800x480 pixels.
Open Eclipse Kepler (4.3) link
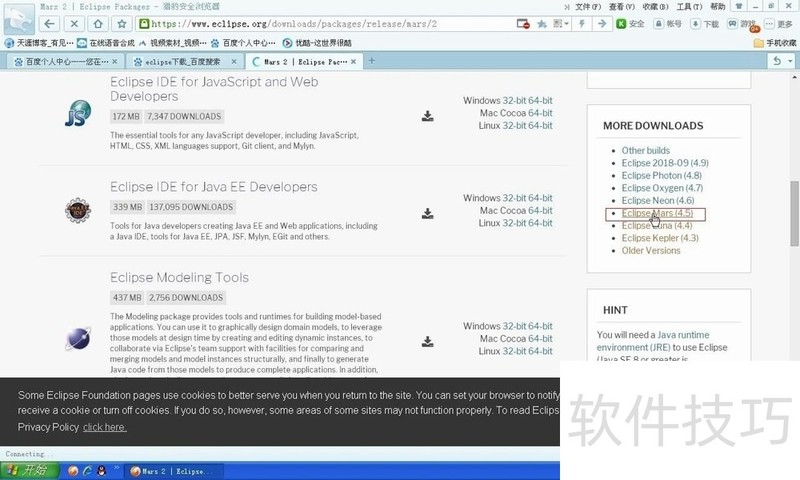660,238
